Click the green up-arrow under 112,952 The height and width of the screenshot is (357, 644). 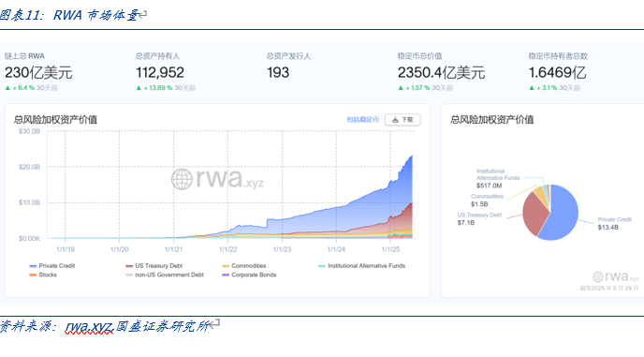click(139, 88)
